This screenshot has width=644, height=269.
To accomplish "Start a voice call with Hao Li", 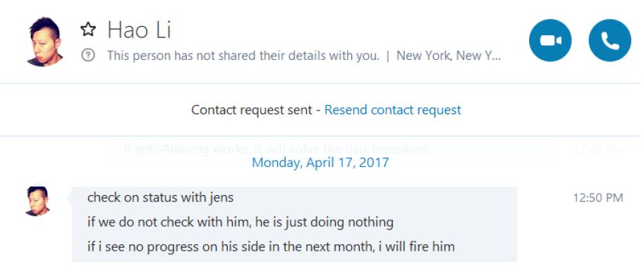I will [609, 40].
